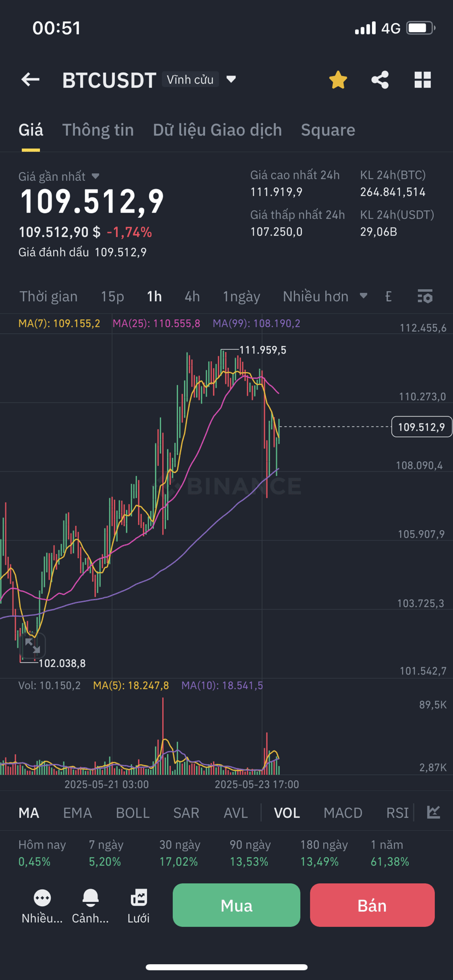
Task: Tap the back arrow icon
Action: click(31, 80)
